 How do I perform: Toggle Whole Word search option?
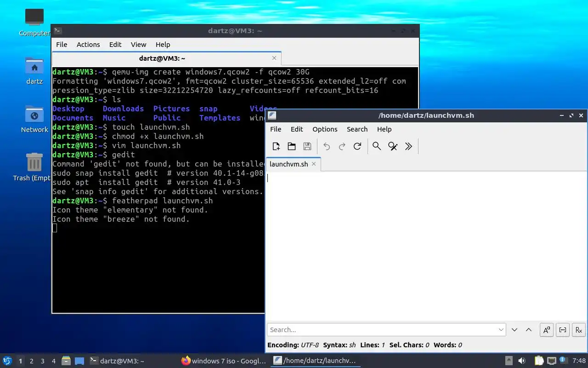click(x=563, y=330)
